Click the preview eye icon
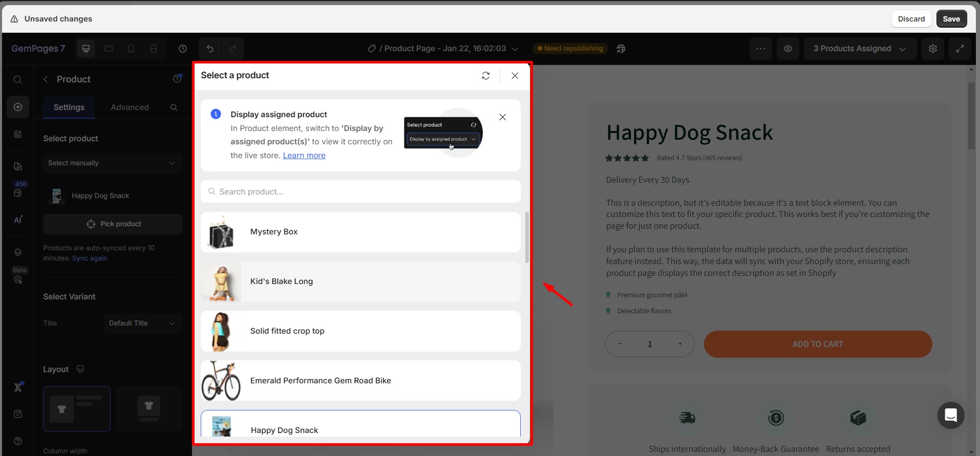This screenshot has height=456, width=980. (x=787, y=49)
